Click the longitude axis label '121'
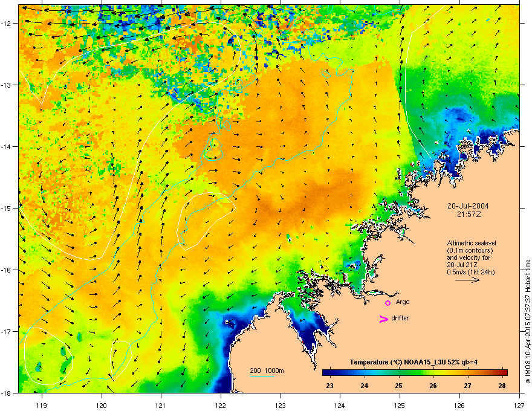Viewport: 532px width, 411px height. [161, 405]
